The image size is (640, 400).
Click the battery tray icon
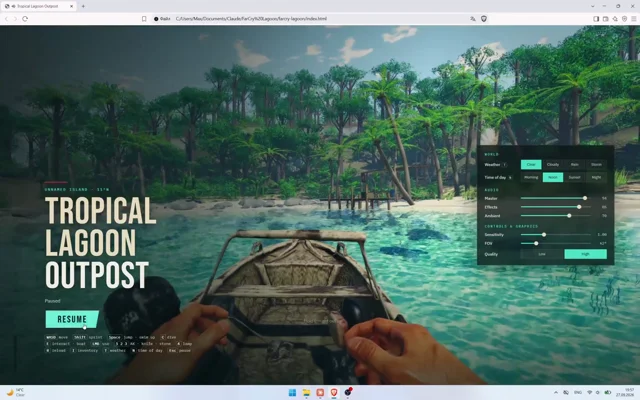608,393
